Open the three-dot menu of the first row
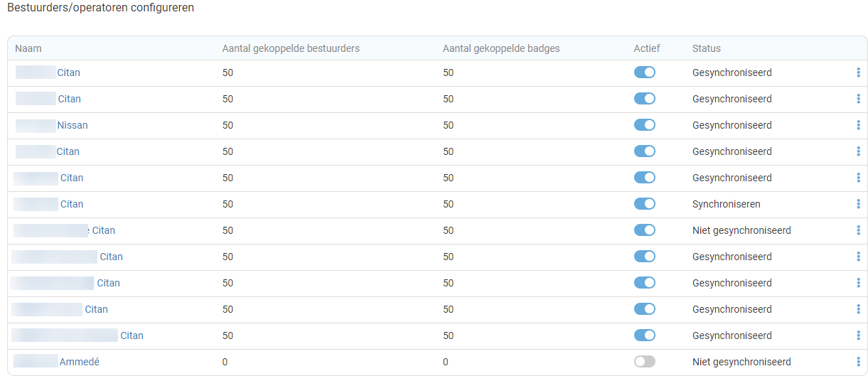The width and height of the screenshot is (868, 376). [x=858, y=72]
